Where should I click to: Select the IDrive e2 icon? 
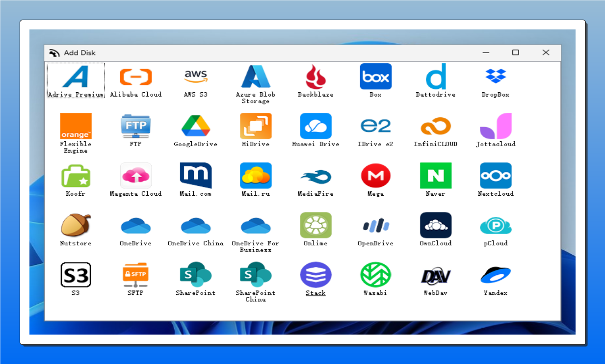(375, 126)
